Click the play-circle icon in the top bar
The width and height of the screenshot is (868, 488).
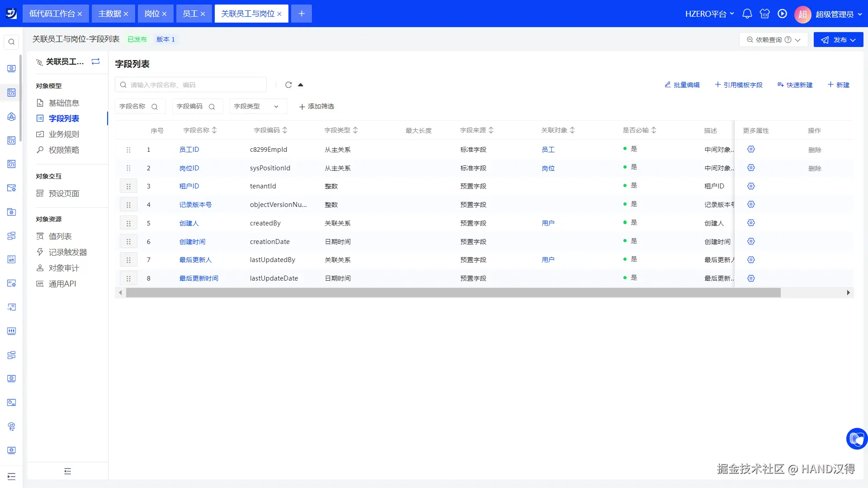tap(782, 14)
